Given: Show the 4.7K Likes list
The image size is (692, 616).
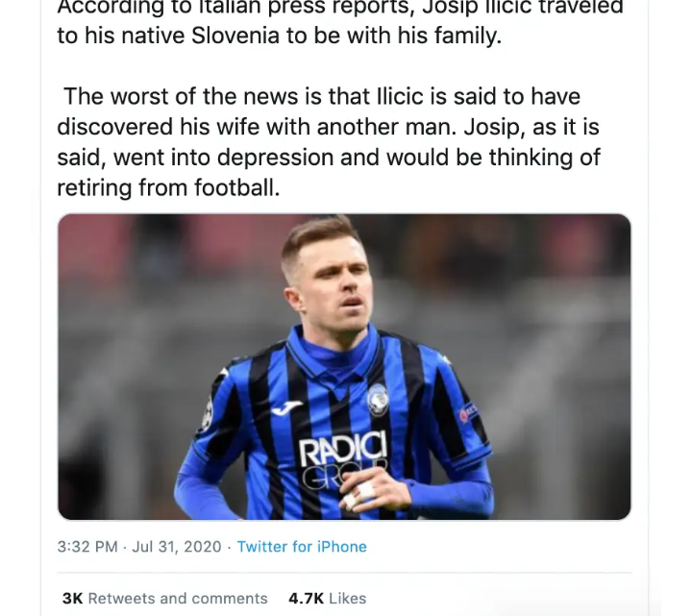Looking at the screenshot, I should [x=327, y=598].
